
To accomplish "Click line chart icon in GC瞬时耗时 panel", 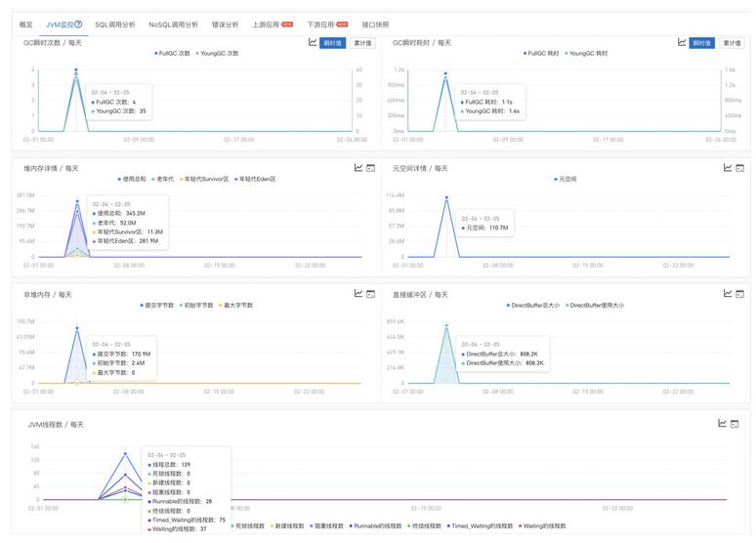I will [x=682, y=42].
